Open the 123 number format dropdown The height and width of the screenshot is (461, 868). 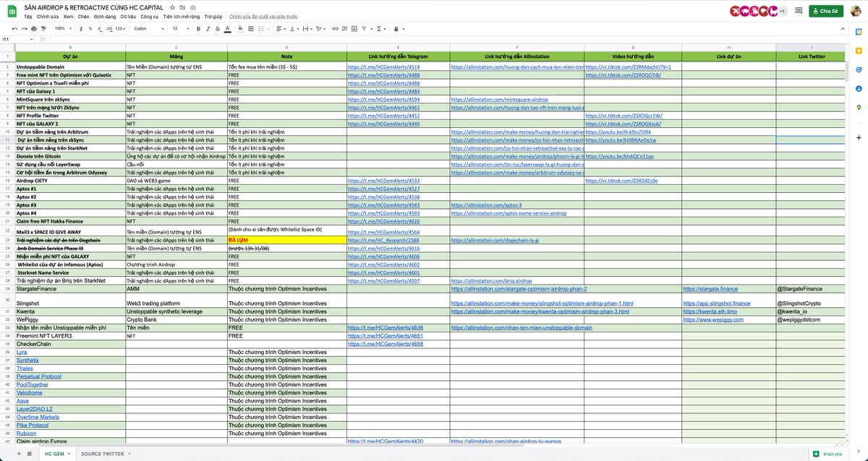120,29
